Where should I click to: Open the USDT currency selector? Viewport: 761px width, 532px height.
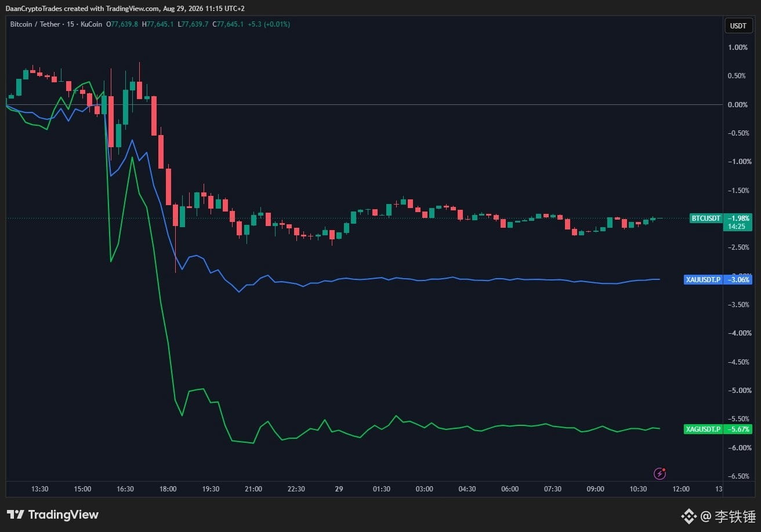pyautogui.click(x=738, y=25)
